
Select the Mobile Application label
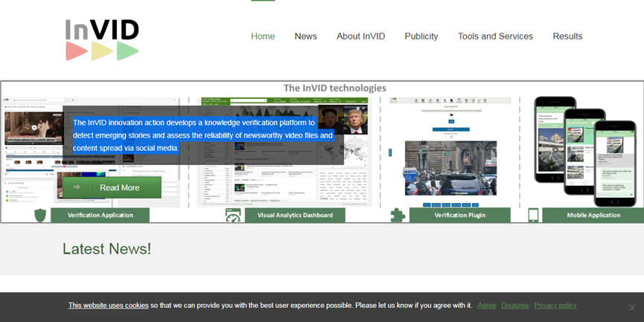(x=593, y=215)
